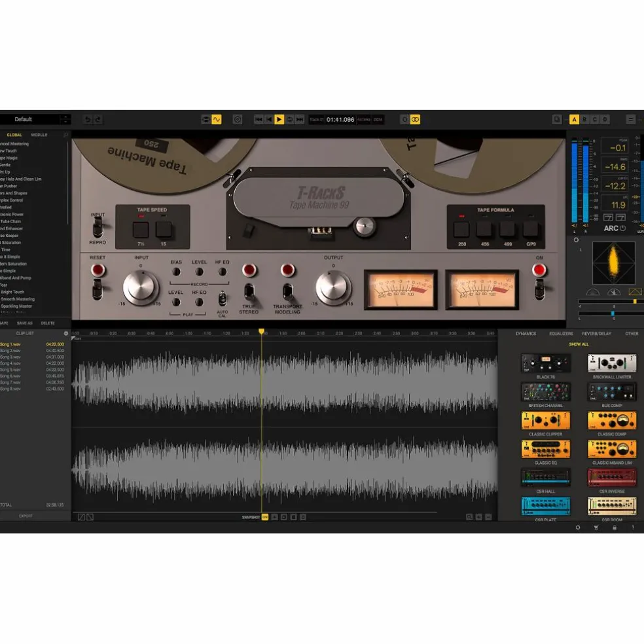Switch to the yellow waveform view icon
Viewport: 644px width, 644px height.
(x=217, y=120)
